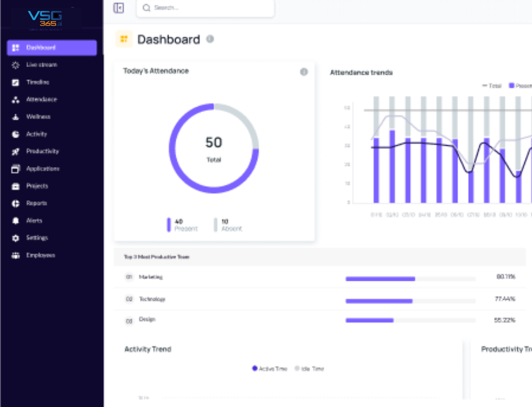Select the Attendance sidebar icon
The width and height of the screenshot is (532, 407).
15,99
